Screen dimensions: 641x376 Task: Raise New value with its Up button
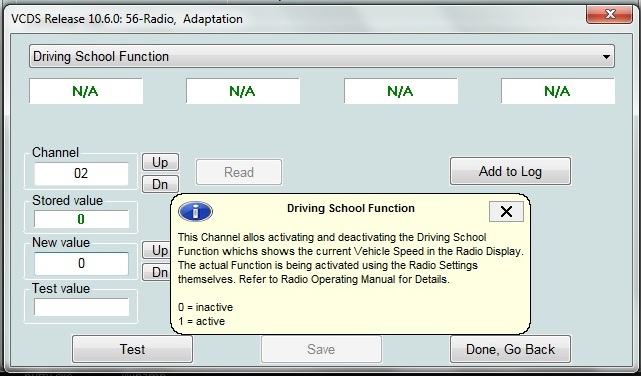coord(156,250)
